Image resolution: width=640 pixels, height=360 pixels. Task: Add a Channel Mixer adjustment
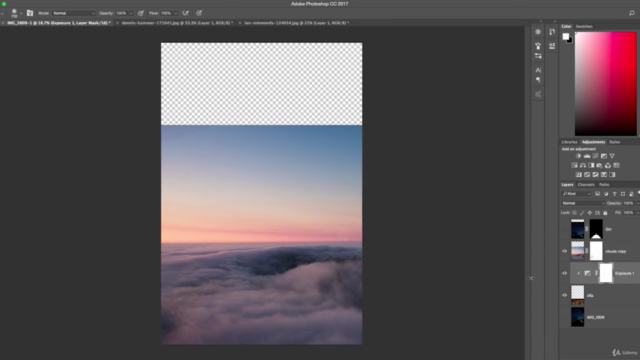pos(608,165)
